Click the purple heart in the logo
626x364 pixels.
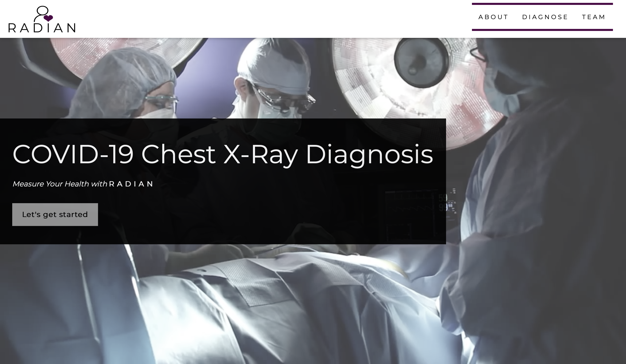click(x=48, y=18)
